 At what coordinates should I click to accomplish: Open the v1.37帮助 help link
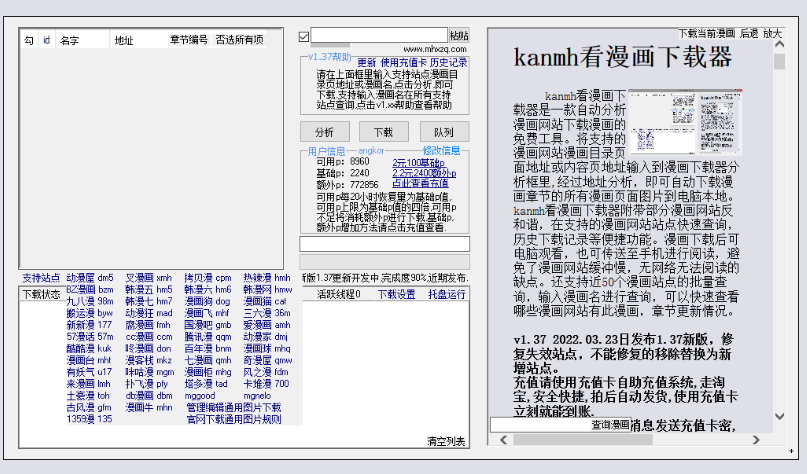coord(329,57)
